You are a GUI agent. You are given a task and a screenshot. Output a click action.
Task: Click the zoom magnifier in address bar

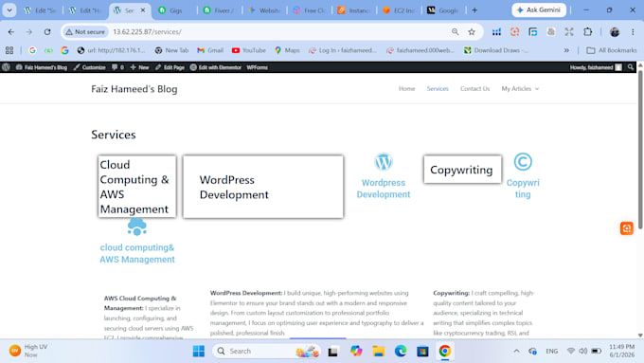[x=456, y=31]
